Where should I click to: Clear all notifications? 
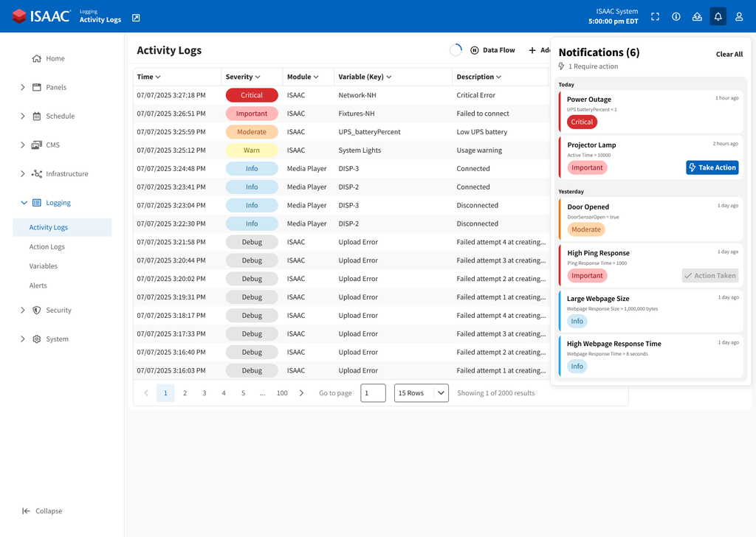click(729, 55)
